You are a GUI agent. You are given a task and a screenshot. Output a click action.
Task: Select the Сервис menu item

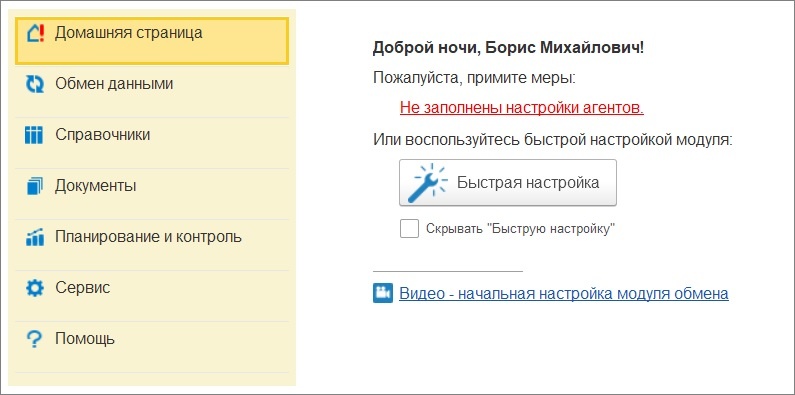pos(152,296)
